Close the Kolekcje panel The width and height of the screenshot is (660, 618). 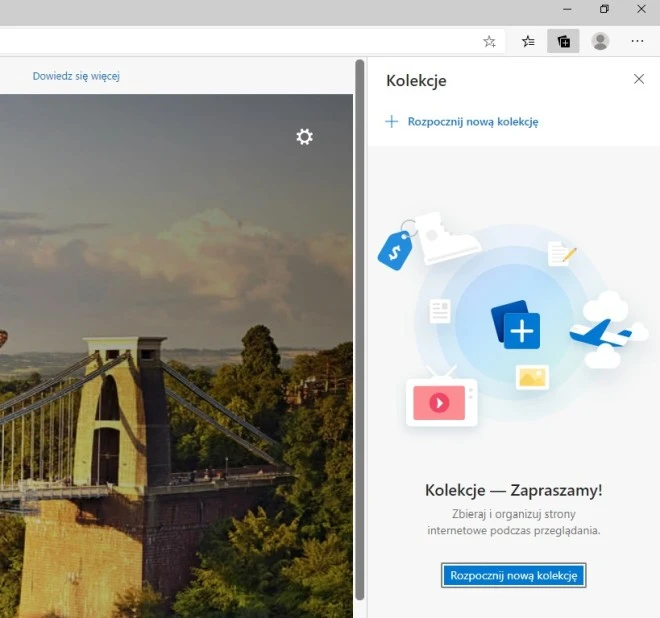coord(639,79)
